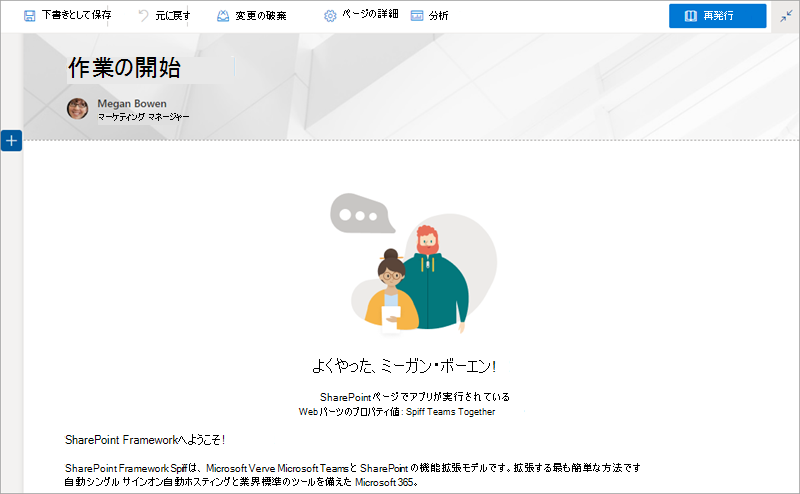
Task: Click the discard changes icon
Action: (x=223, y=16)
